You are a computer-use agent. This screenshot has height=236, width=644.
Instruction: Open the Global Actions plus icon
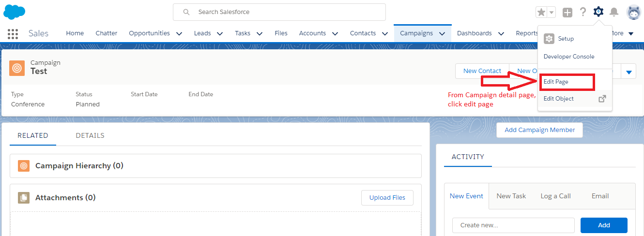[567, 12]
